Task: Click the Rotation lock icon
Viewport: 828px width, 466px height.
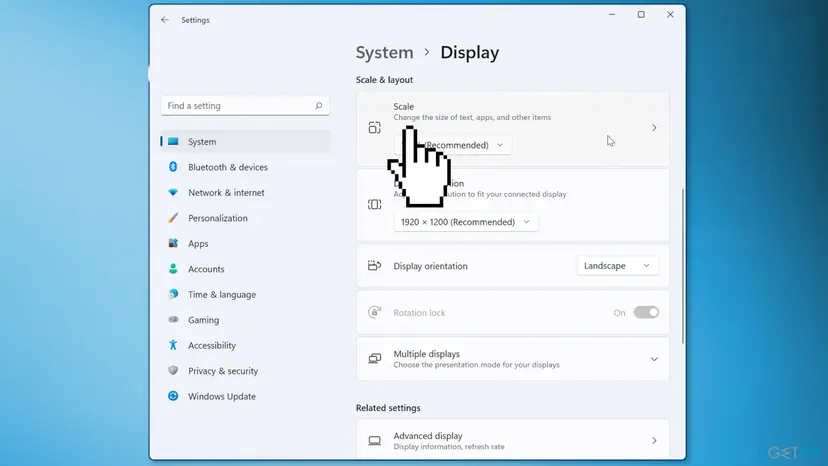Action: point(374,312)
